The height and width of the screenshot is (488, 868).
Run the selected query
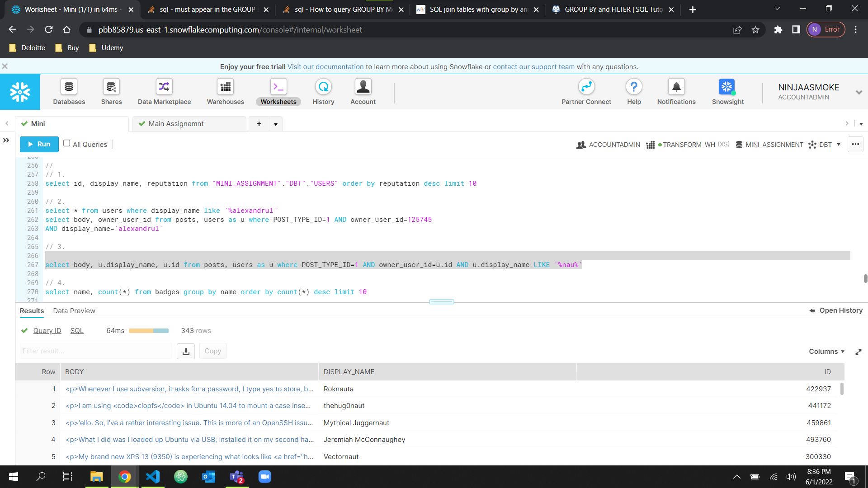[39, 144]
